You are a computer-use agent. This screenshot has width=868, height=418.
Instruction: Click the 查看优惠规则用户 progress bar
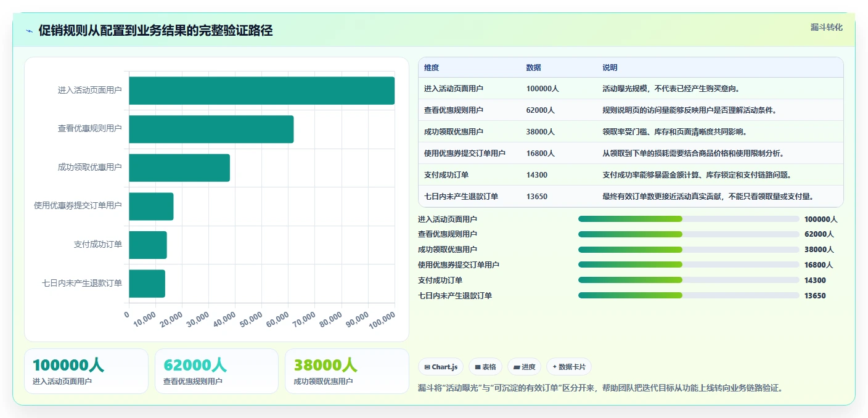(x=689, y=234)
